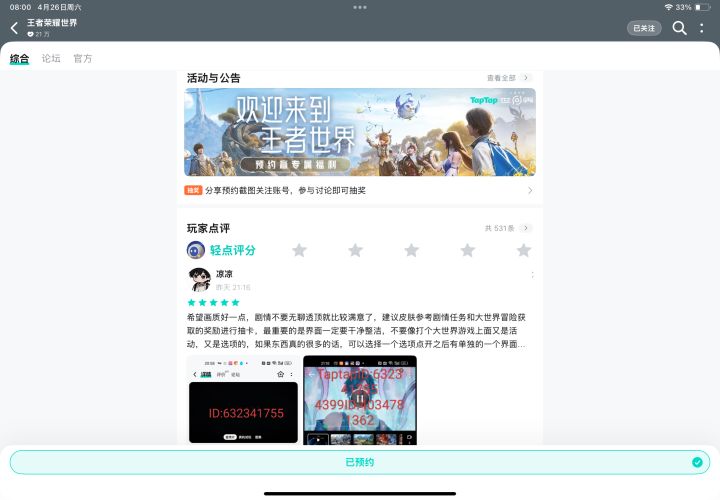Tap 轻点评分 rating prompt
The height and width of the screenshot is (500, 720).
232,250
